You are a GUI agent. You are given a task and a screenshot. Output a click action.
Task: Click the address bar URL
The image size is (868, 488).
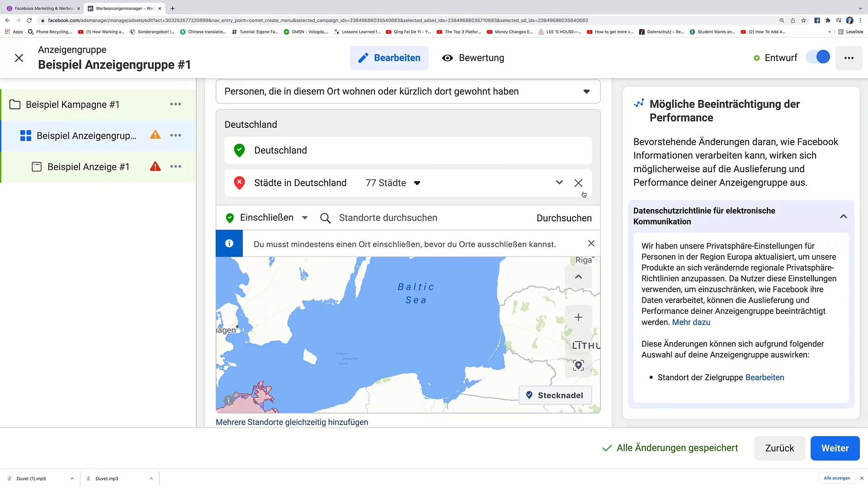coord(318,20)
